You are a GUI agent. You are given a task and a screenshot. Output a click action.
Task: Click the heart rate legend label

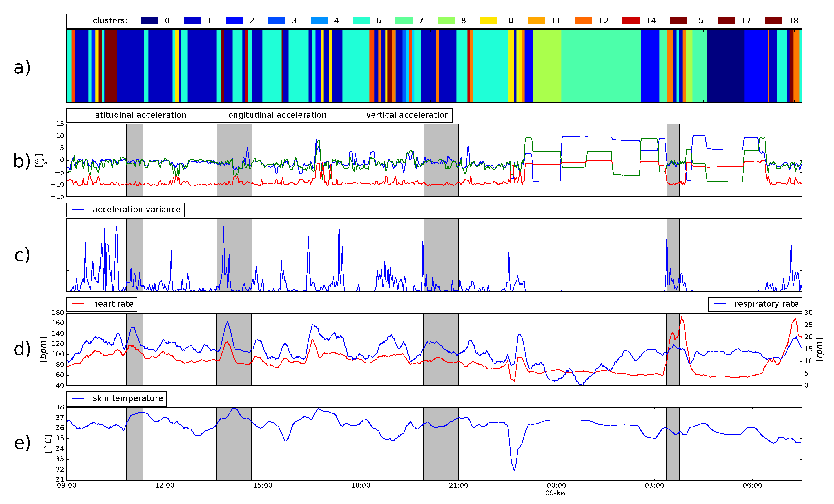[113, 304]
